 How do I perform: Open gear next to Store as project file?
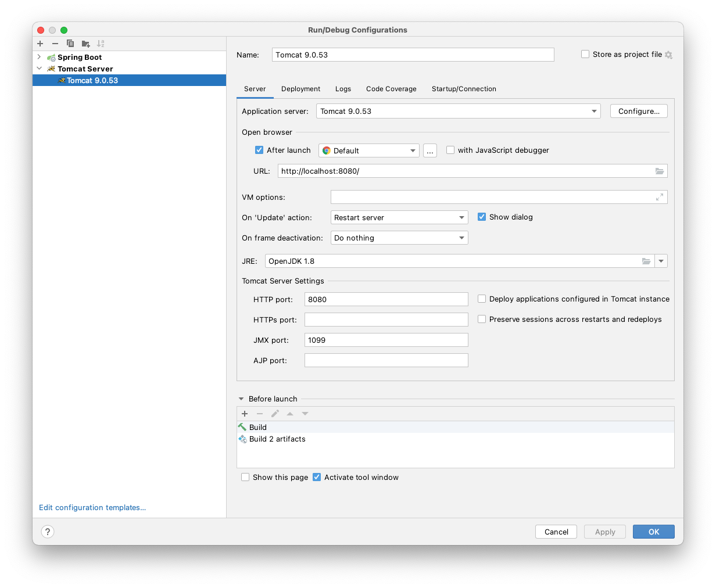[668, 55]
